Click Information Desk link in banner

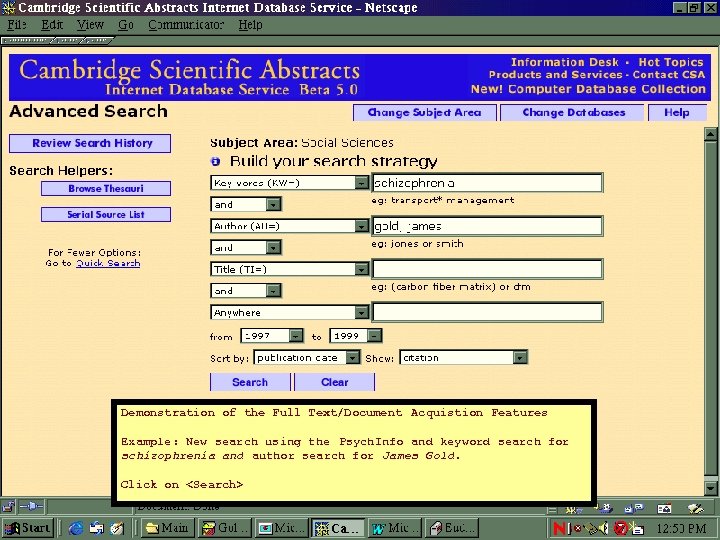(564, 62)
